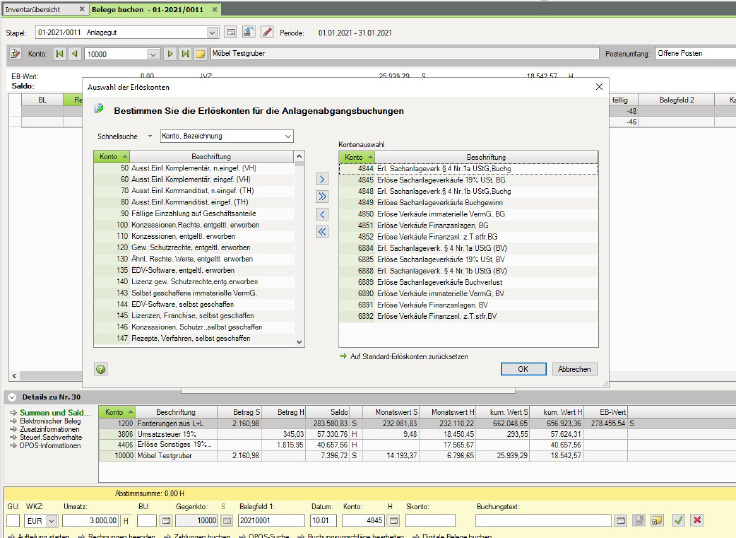Open Zusatzinformationen details

coord(49,429)
